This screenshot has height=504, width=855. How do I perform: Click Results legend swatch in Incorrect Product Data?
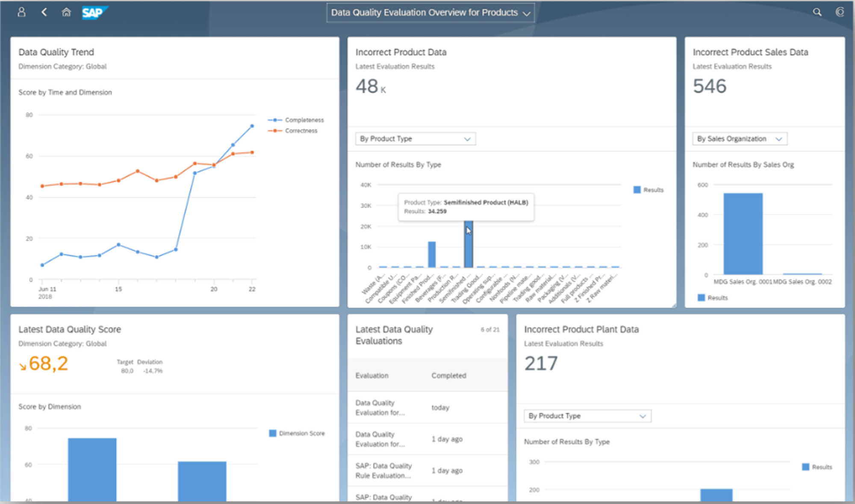click(637, 190)
